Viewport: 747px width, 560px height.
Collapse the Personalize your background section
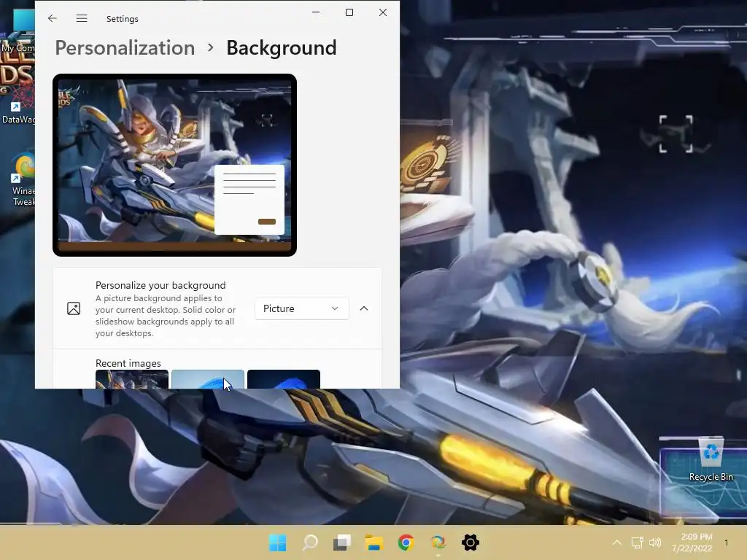click(364, 308)
